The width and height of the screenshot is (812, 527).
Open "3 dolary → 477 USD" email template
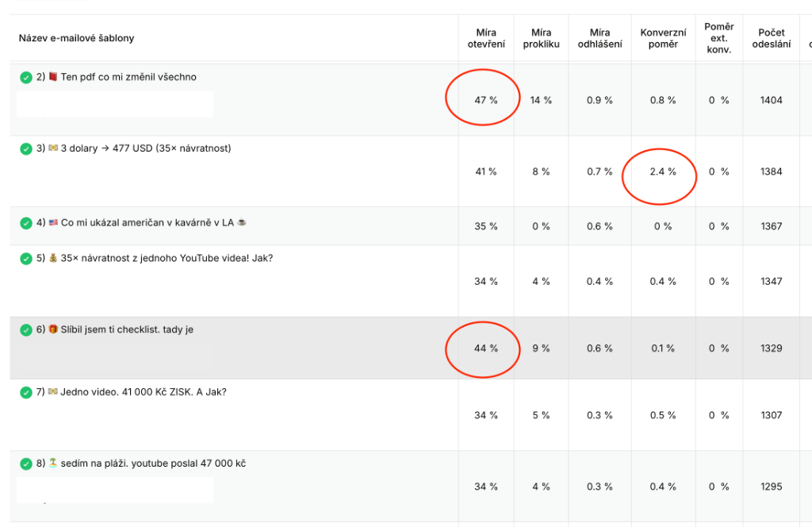(x=145, y=148)
